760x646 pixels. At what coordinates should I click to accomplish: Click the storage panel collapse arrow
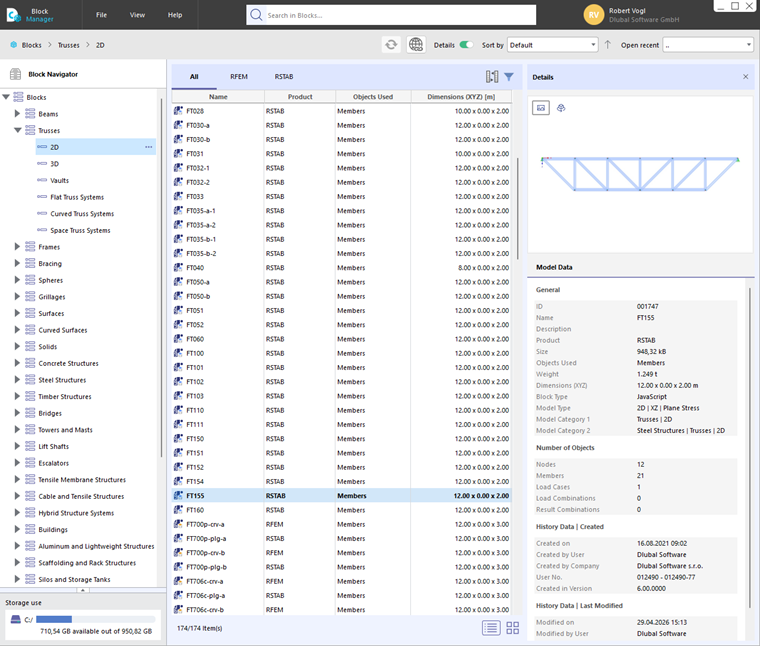point(83,590)
